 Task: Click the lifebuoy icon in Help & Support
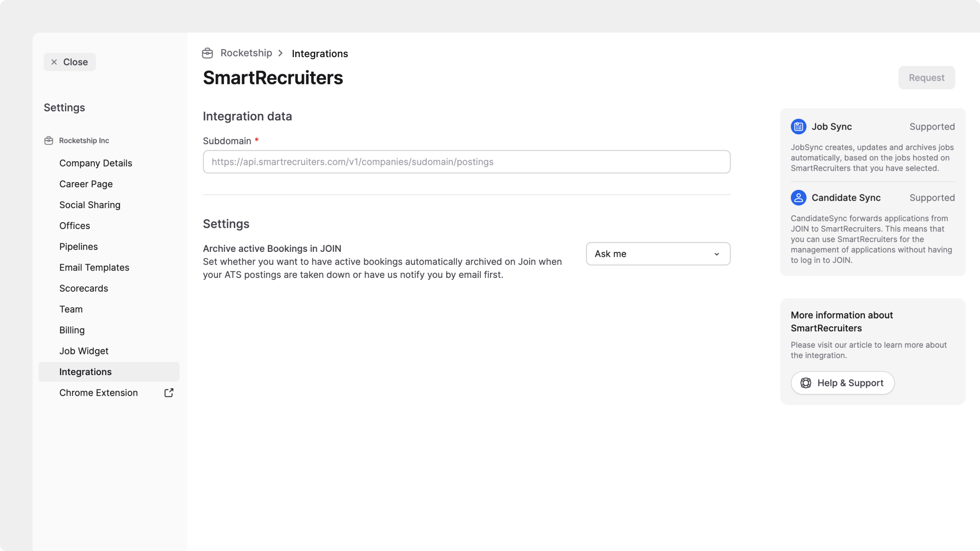pos(806,383)
